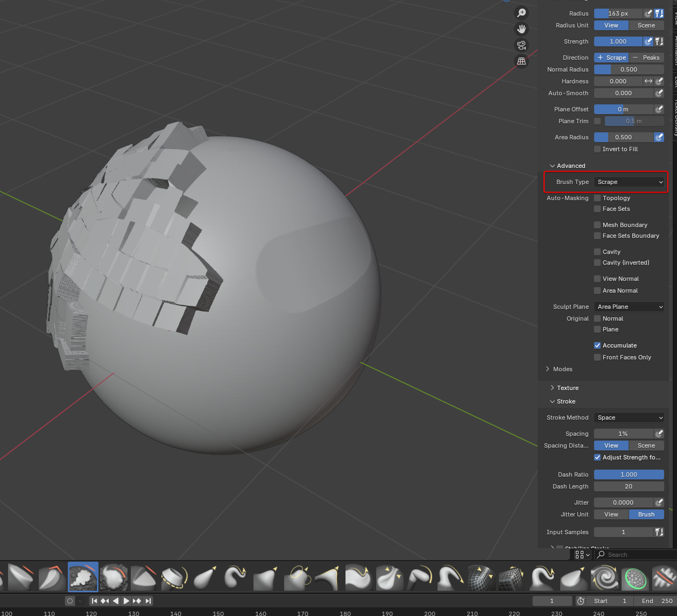Click the play animation button

[126, 601]
